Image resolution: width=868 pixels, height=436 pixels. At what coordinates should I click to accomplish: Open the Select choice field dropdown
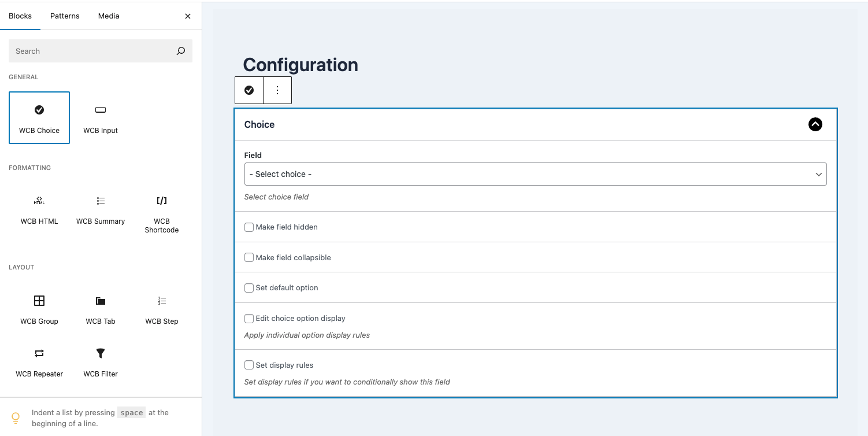pyautogui.click(x=535, y=174)
